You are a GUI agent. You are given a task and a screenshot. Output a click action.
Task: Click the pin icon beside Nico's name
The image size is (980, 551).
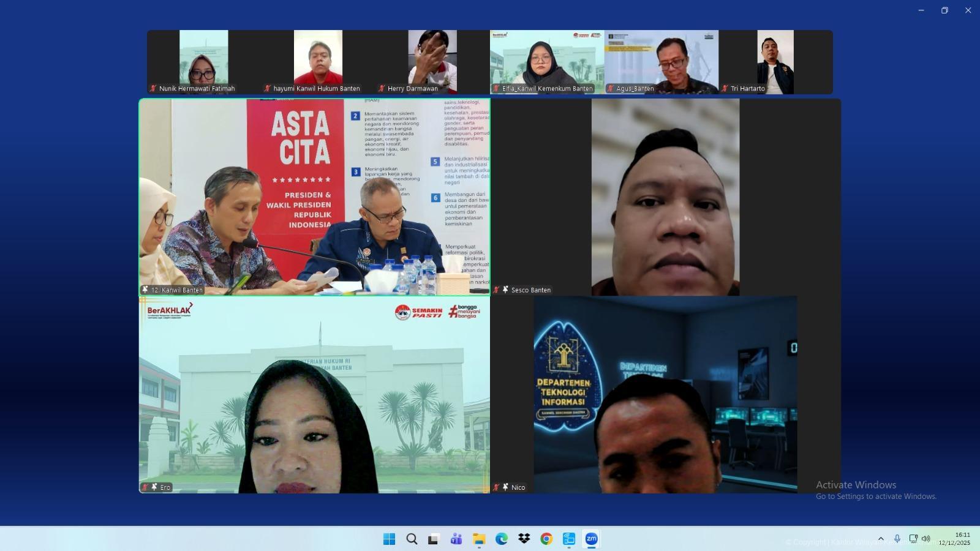point(505,487)
